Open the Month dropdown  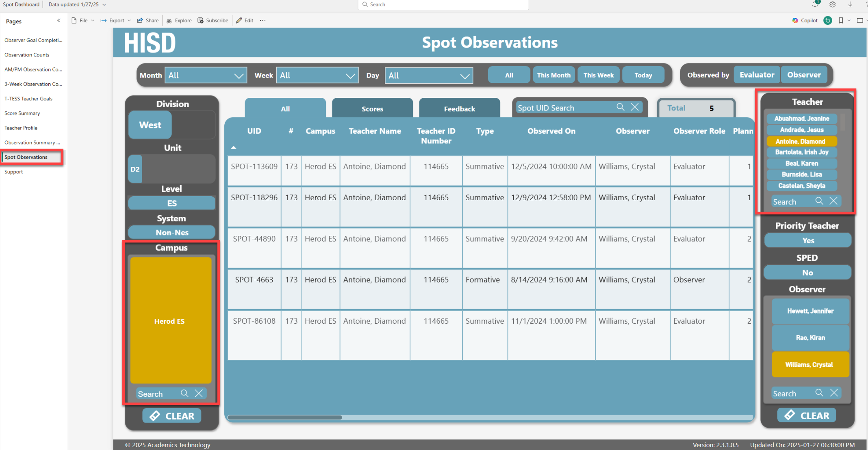[206, 75]
